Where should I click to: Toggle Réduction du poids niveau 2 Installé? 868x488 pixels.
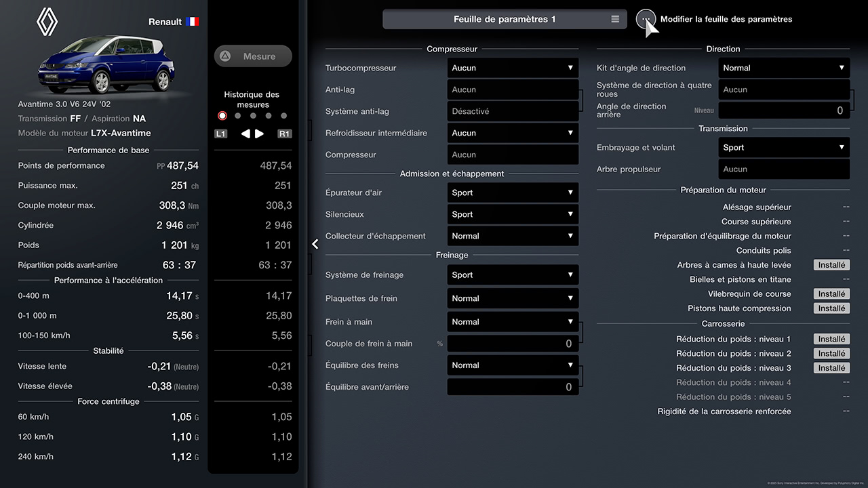(831, 353)
